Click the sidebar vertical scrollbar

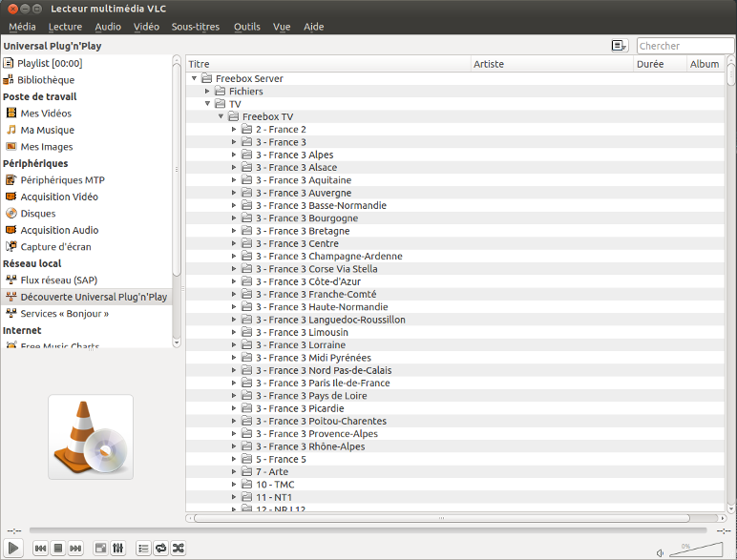click(x=177, y=170)
